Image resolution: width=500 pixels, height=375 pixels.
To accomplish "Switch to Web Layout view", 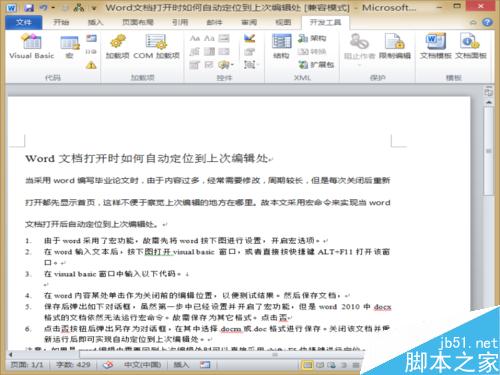I will 332,365.
